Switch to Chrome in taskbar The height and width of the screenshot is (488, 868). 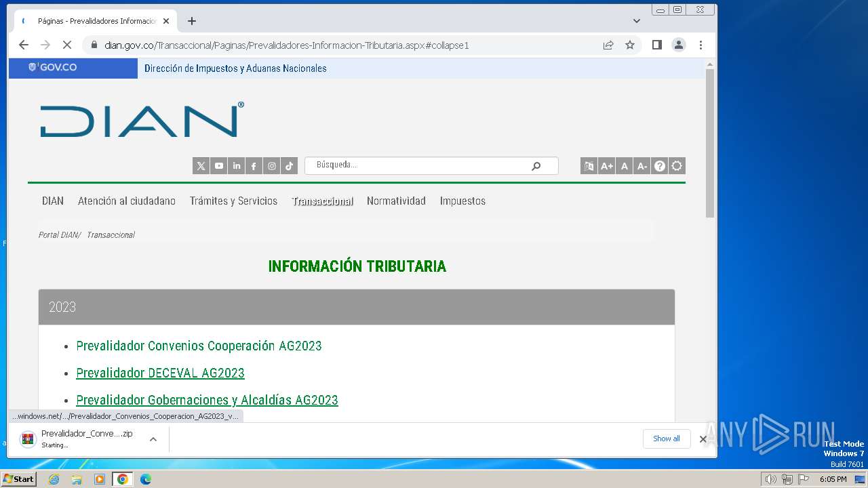click(123, 479)
